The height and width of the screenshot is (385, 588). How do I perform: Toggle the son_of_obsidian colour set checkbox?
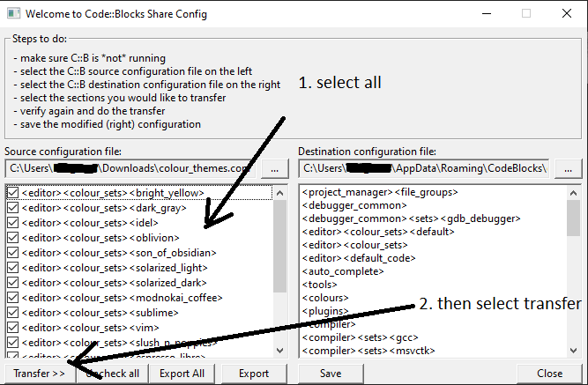12,253
